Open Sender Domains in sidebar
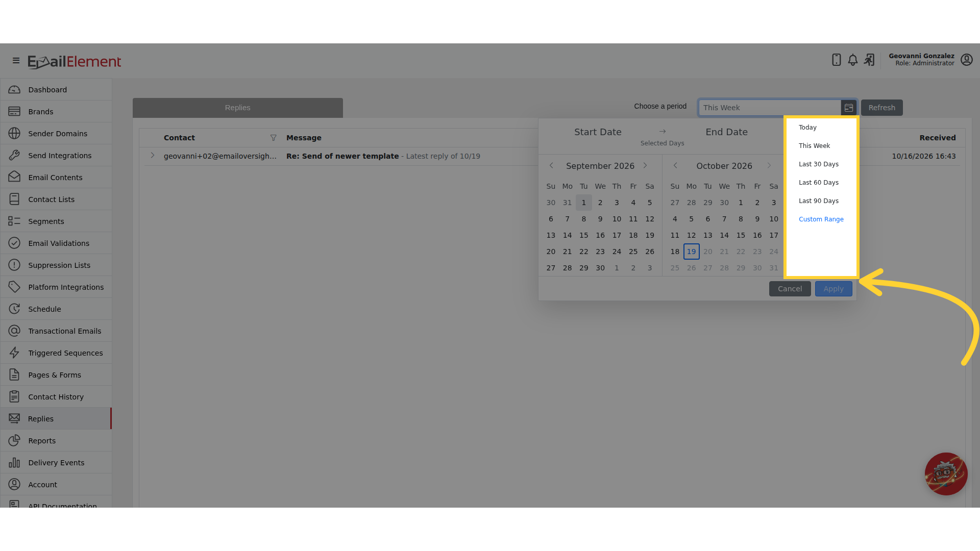The height and width of the screenshot is (551, 980). click(56, 134)
